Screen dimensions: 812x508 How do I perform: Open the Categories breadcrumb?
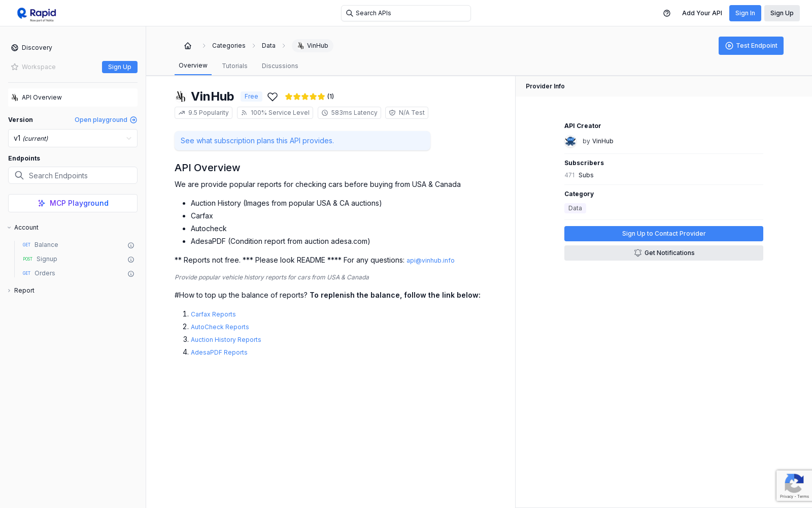229,46
